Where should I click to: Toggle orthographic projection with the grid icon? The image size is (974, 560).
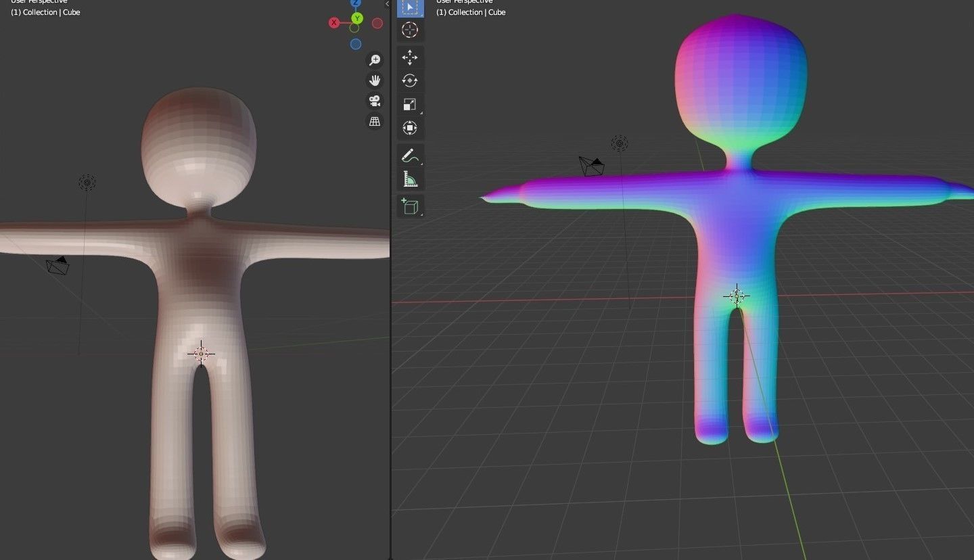375,121
